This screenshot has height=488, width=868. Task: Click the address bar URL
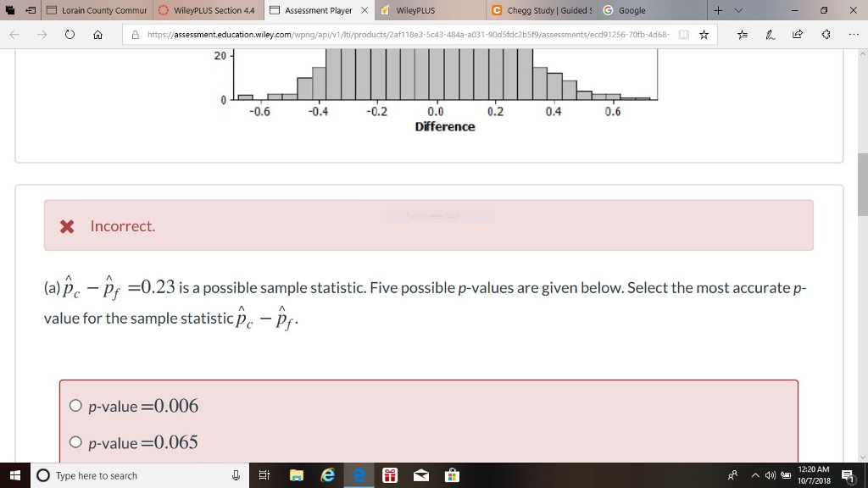(408, 34)
